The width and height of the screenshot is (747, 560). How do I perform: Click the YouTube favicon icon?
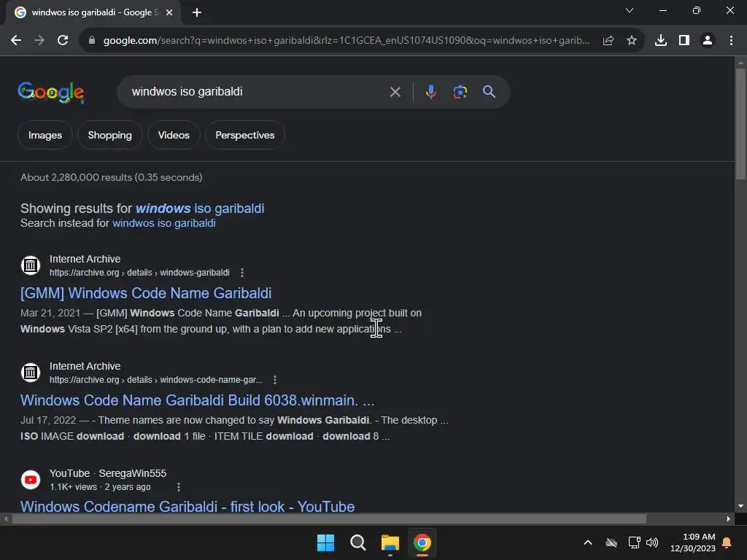pyautogui.click(x=31, y=480)
